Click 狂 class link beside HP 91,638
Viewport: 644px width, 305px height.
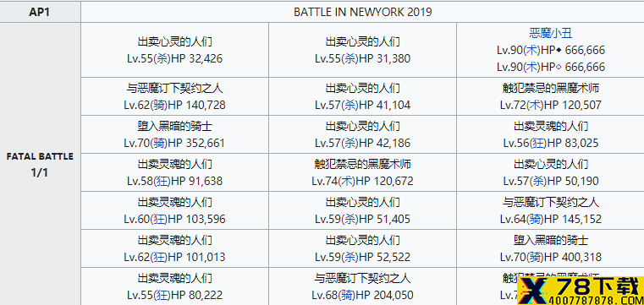coord(161,181)
